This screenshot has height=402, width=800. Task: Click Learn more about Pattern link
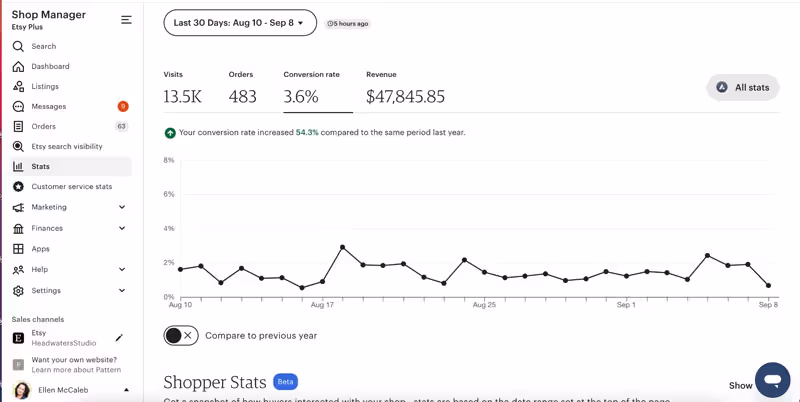(x=76, y=370)
